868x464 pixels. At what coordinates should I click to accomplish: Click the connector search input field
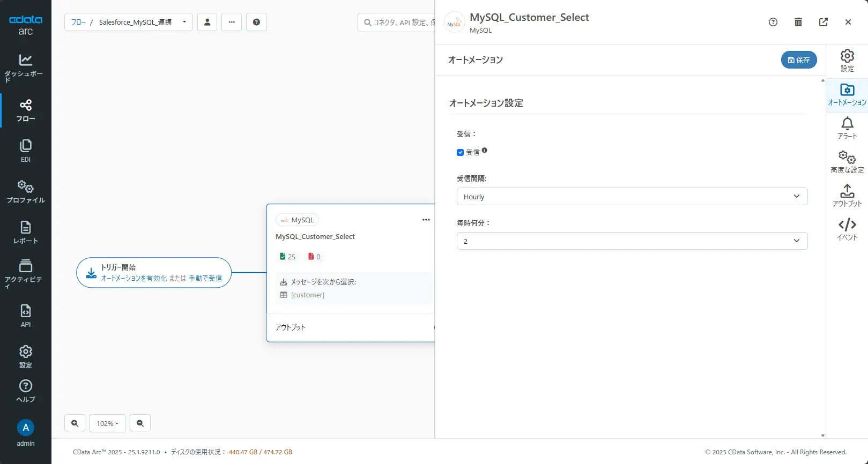click(x=397, y=22)
